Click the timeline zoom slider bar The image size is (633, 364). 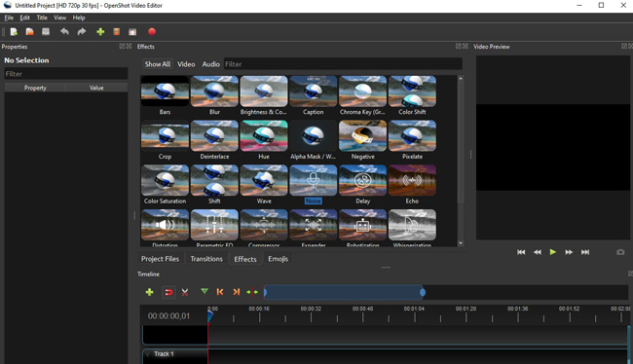click(x=344, y=292)
